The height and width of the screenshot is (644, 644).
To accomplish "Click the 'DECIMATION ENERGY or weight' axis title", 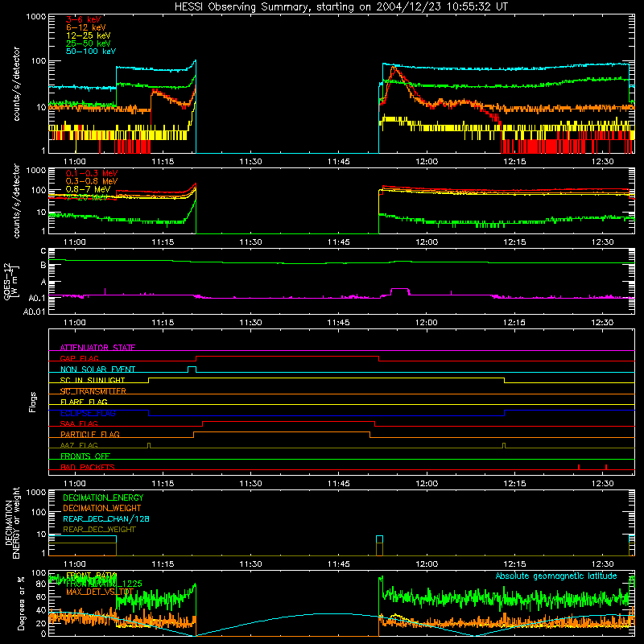I will (12, 522).
